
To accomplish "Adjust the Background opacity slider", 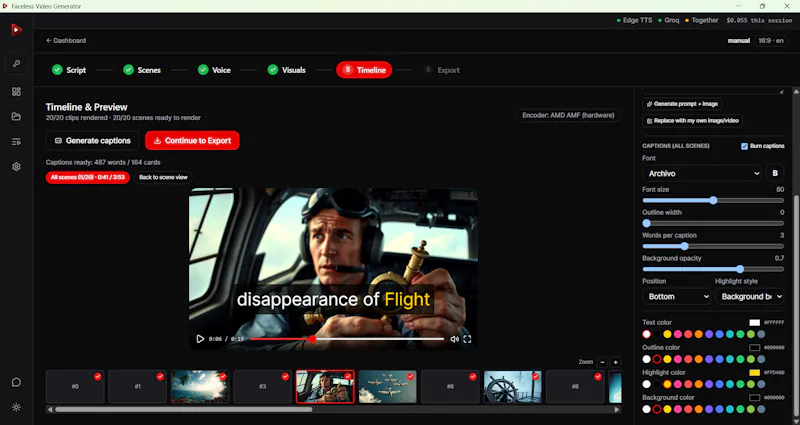I will click(x=713, y=269).
